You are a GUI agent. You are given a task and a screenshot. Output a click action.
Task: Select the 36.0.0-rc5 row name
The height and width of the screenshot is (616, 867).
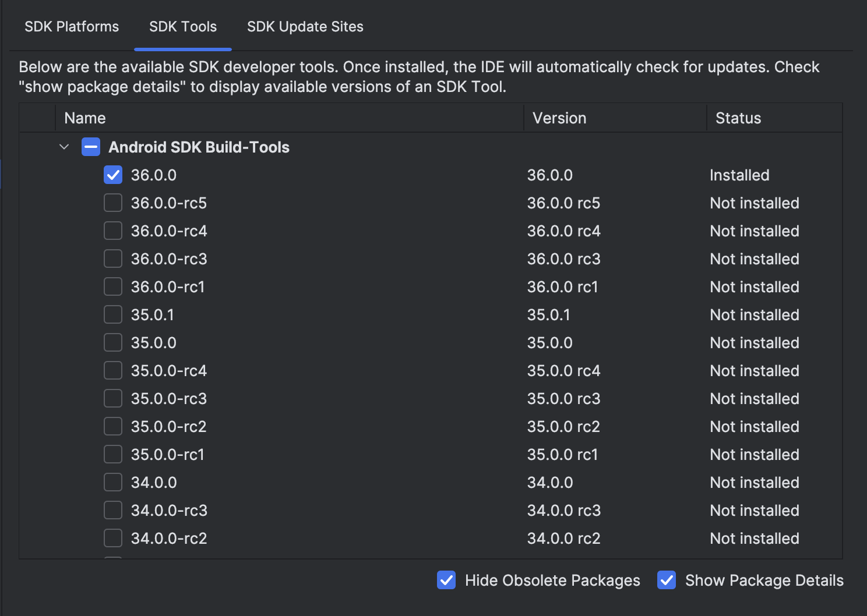click(x=169, y=203)
